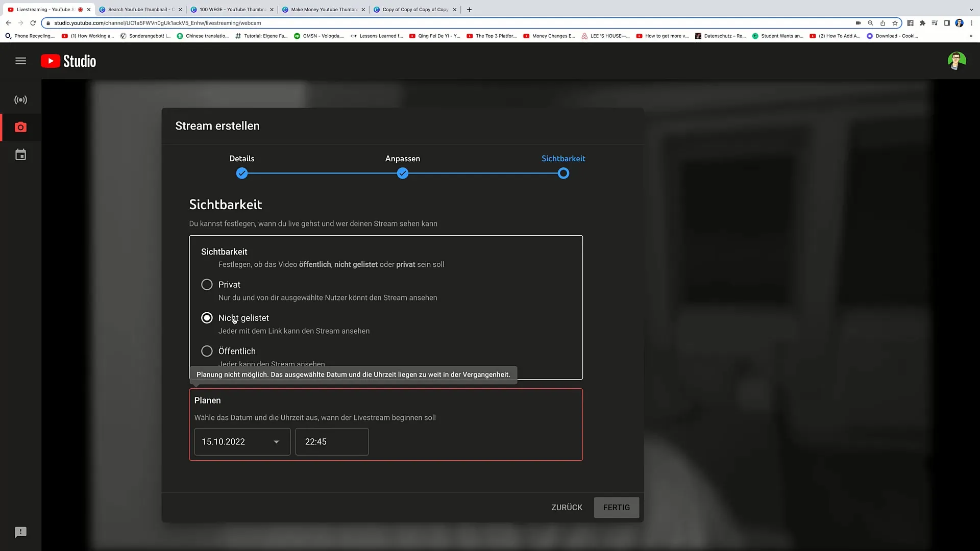
Task: Open the How Working a... bookmark
Action: tap(88, 36)
